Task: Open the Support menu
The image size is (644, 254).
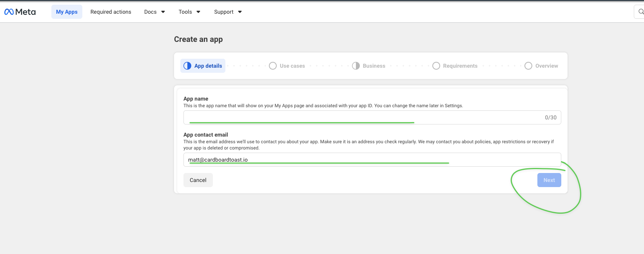Action: click(x=228, y=12)
